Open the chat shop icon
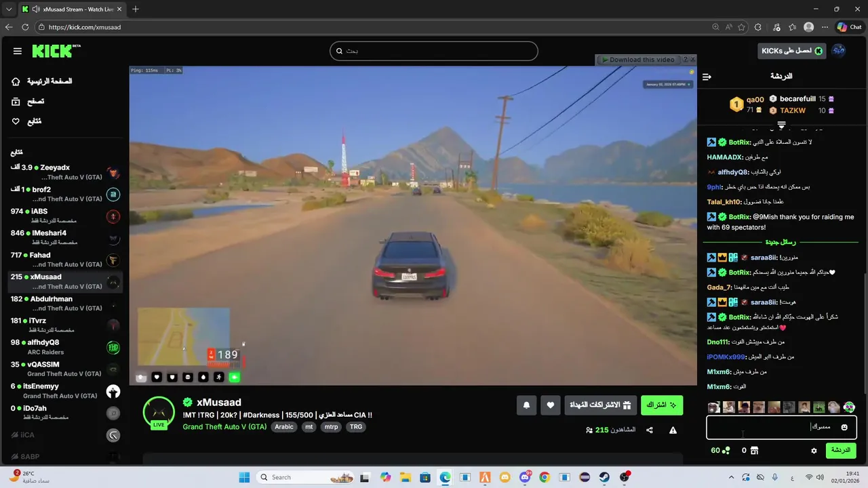 (754, 451)
